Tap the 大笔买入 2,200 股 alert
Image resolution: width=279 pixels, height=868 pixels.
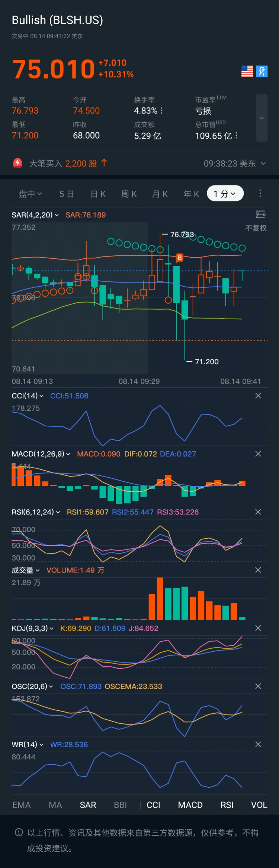[x=68, y=163]
